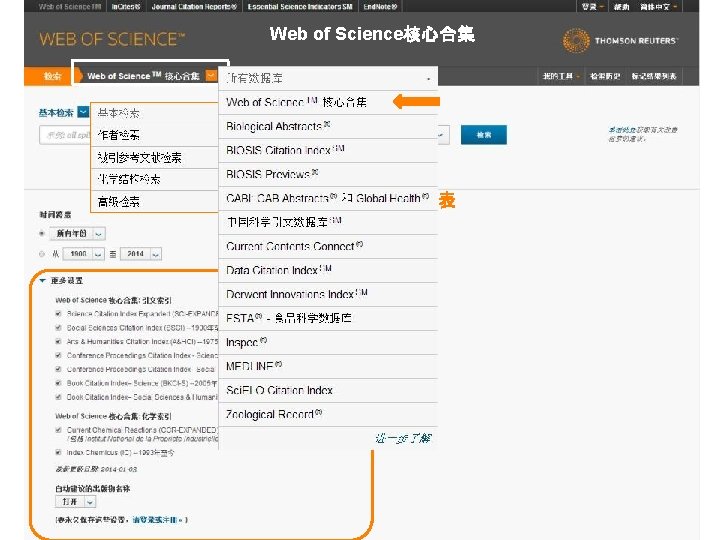Click the 进一步了解 learn more link
720x540 pixels.
point(403,439)
